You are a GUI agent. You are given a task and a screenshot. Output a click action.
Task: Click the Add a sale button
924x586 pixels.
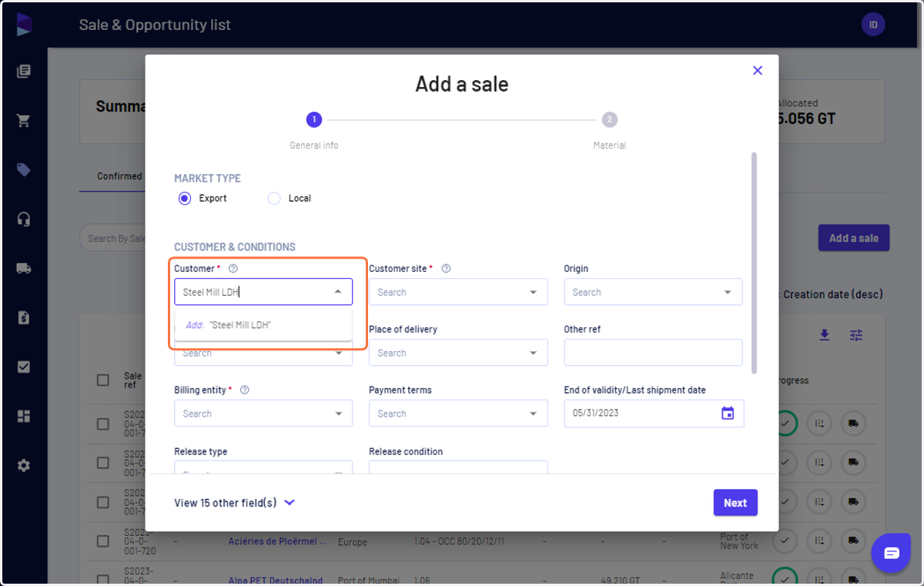pos(854,238)
